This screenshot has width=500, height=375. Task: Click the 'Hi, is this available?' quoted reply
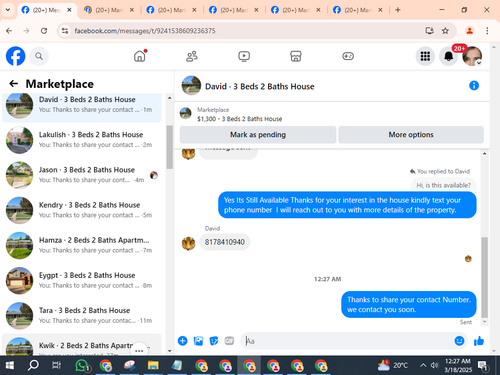tap(443, 185)
